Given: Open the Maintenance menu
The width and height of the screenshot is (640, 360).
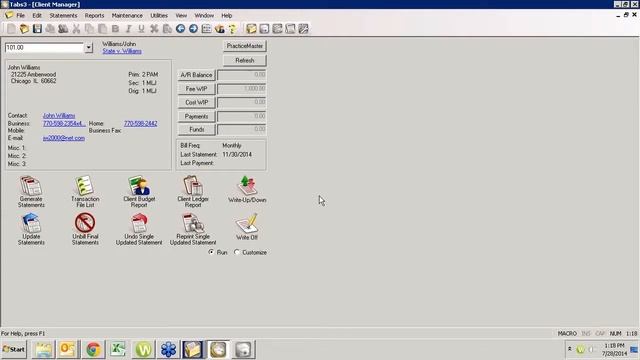Looking at the screenshot, I should pyautogui.click(x=127, y=16).
